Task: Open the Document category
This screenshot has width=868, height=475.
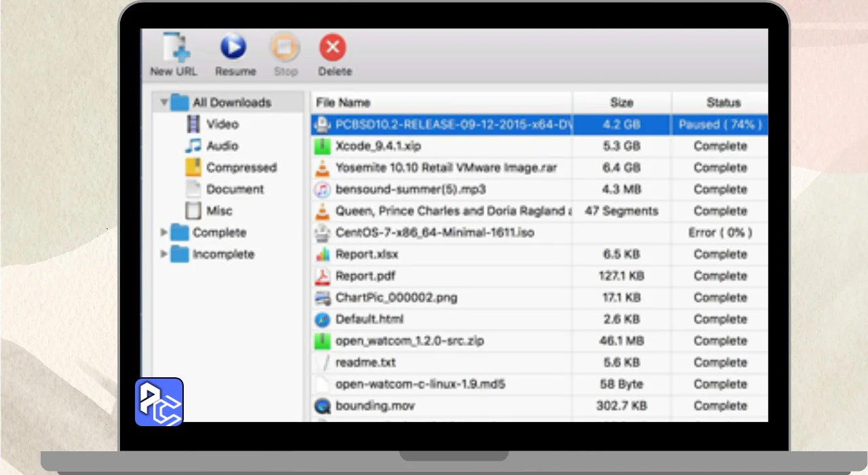Action: 235,189
